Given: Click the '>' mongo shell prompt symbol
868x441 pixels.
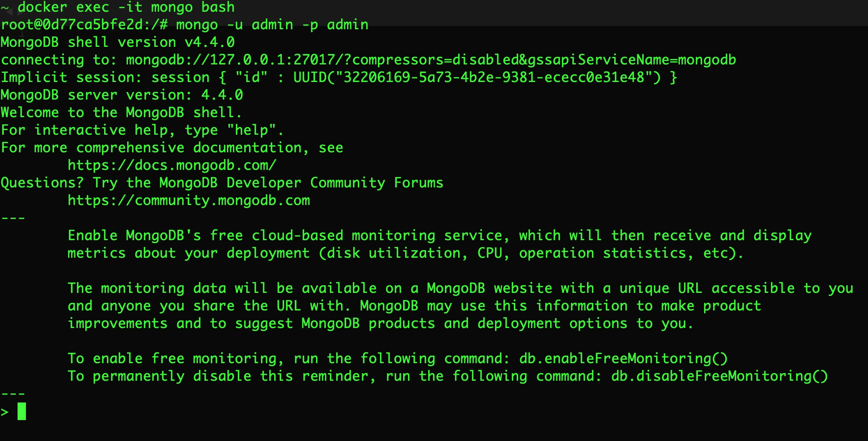Looking at the screenshot, I should point(5,412).
